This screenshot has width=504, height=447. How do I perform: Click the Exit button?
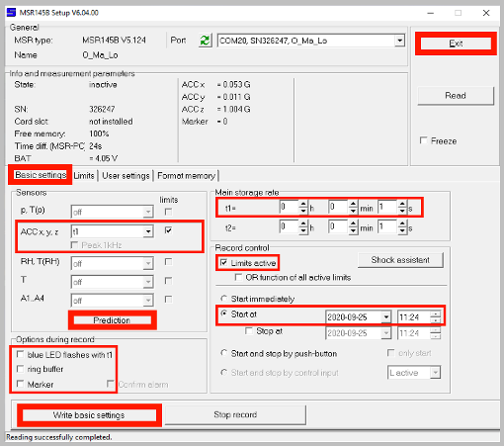tap(456, 44)
